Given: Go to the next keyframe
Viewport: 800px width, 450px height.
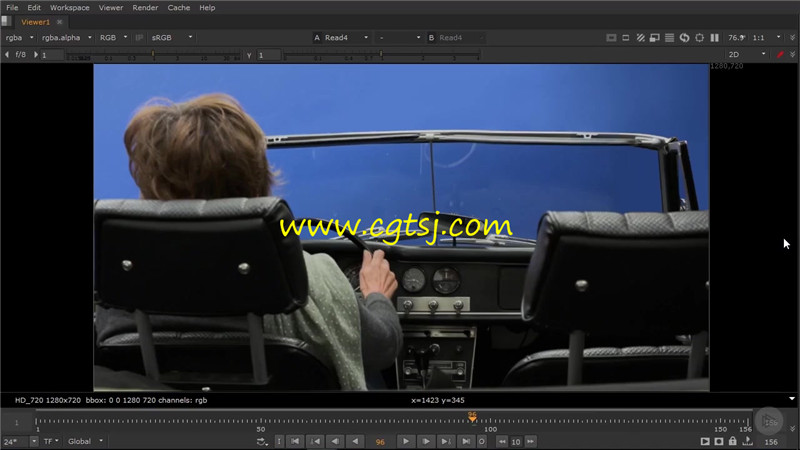Looking at the screenshot, I should pyautogui.click(x=445, y=442).
